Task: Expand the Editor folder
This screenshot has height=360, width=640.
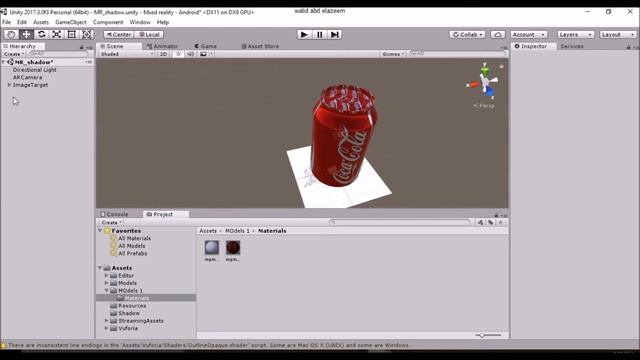Action: coord(107,276)
